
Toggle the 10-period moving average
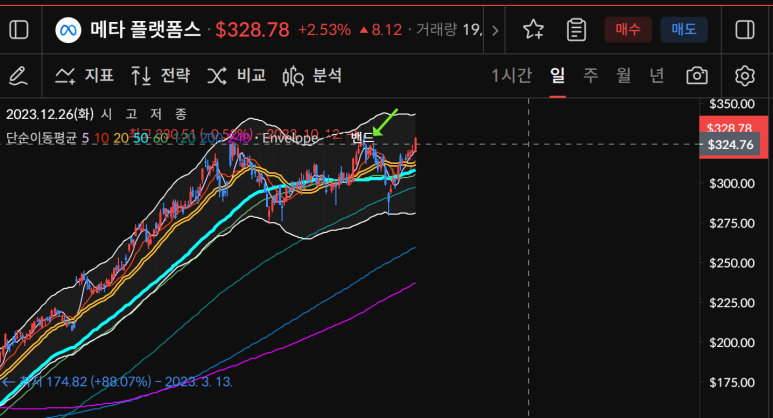(101, 138)
